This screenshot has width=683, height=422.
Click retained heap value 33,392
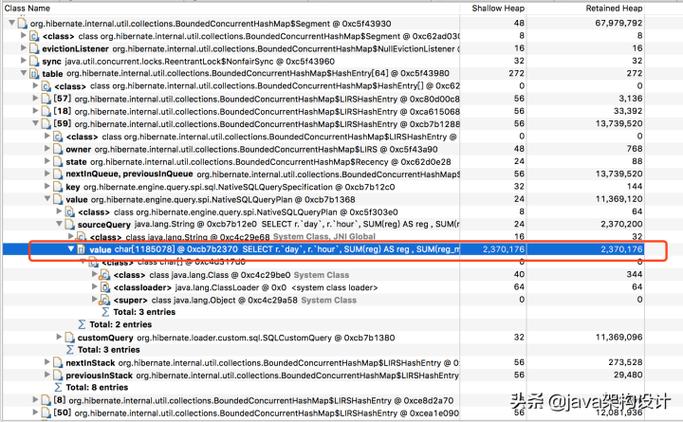pos(628,111)
